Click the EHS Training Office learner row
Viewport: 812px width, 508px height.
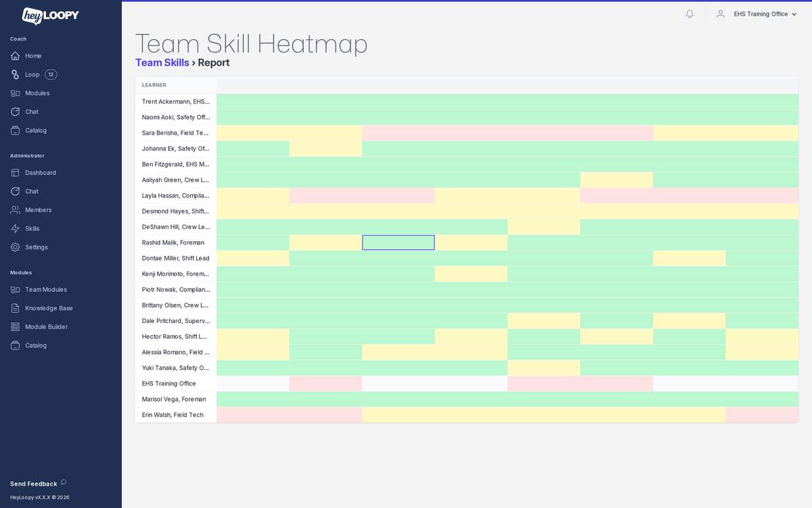(169, 383)
